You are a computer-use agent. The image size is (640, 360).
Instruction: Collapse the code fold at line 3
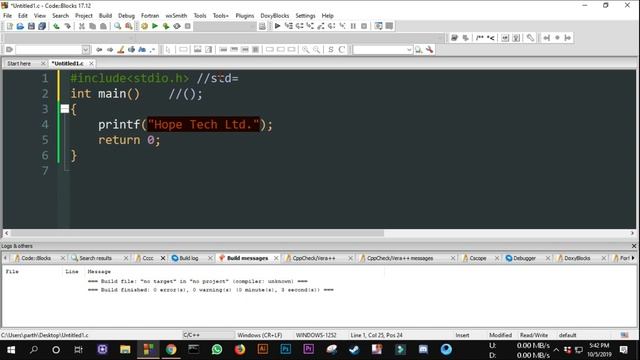[65, 109]
